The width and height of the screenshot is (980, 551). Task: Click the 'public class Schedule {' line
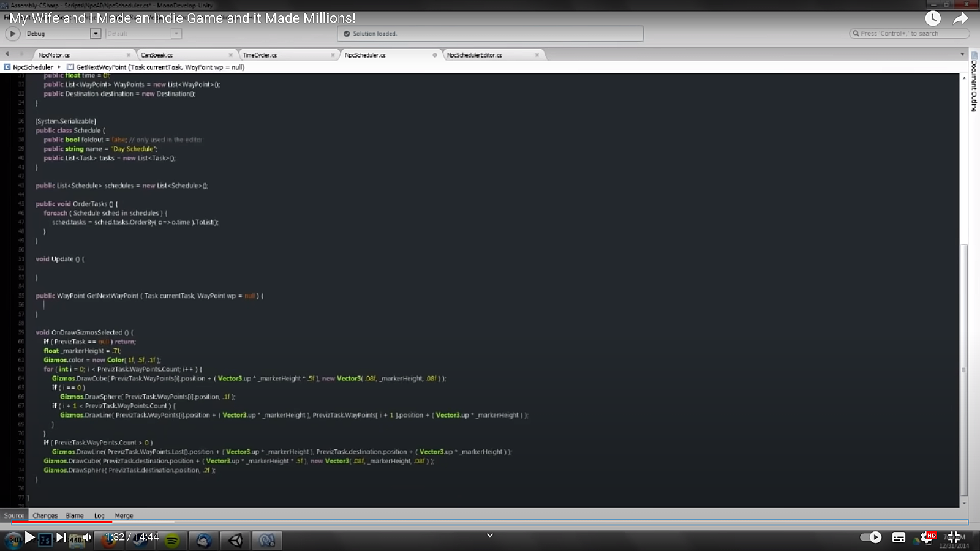pos(70,130)
